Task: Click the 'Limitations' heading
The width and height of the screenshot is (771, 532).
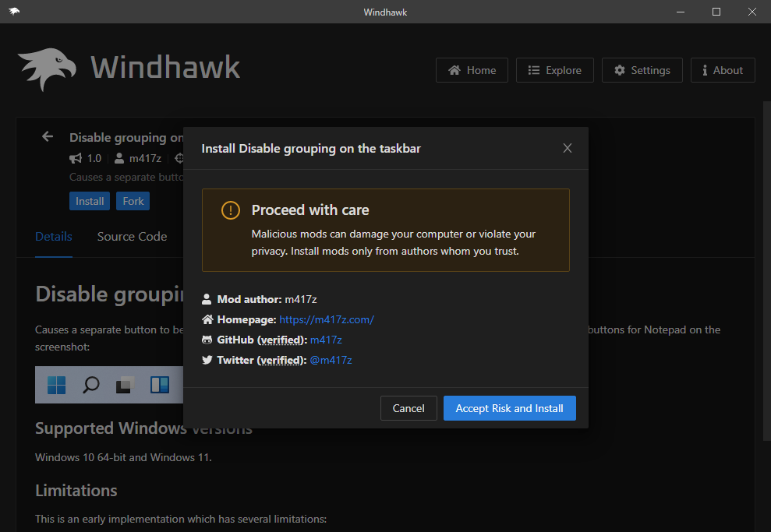Action: click(x=76, y=490)
